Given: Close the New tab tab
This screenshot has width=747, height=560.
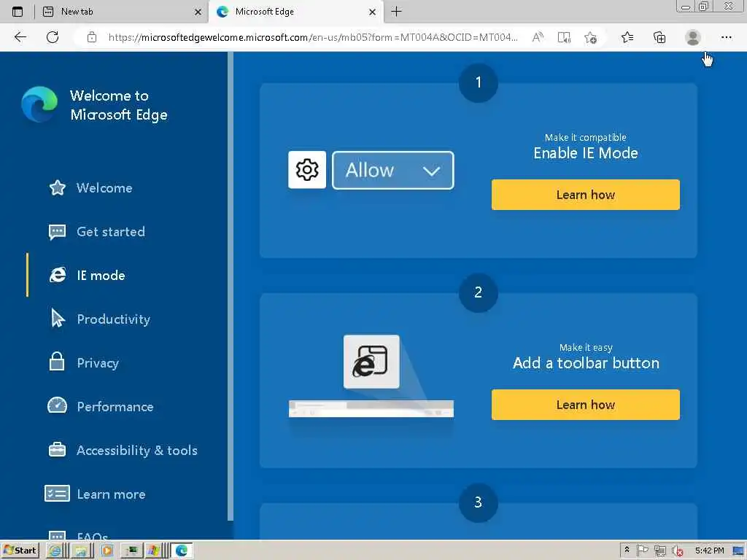Looking at the screenshot, I should [x=198, y=12].
